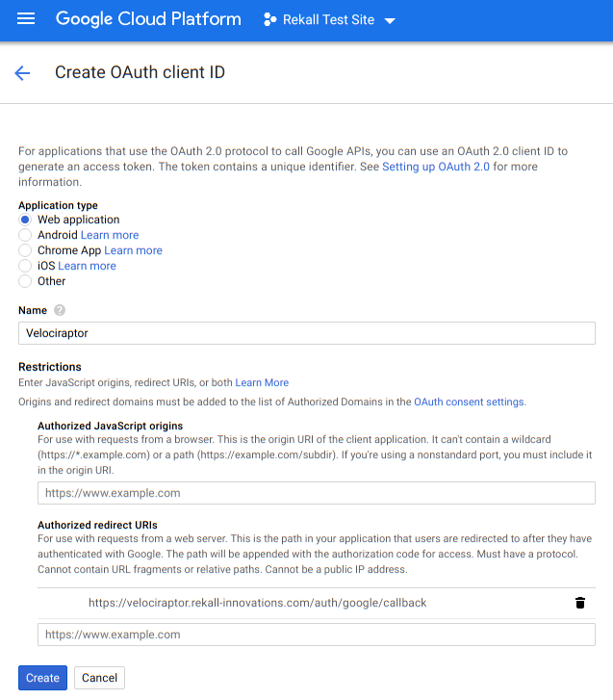Screen dimensions: 613x700
Task: Open Learn more link next to Android
Action: point(110,235)
